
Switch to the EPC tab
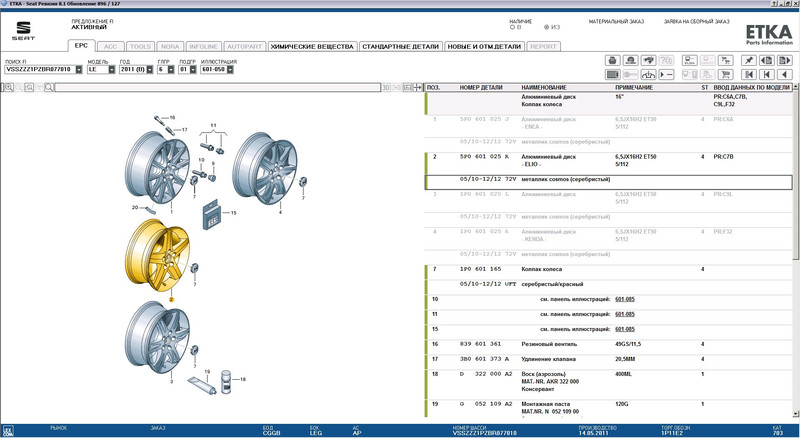pyautogui.click(x=81, y=46)
